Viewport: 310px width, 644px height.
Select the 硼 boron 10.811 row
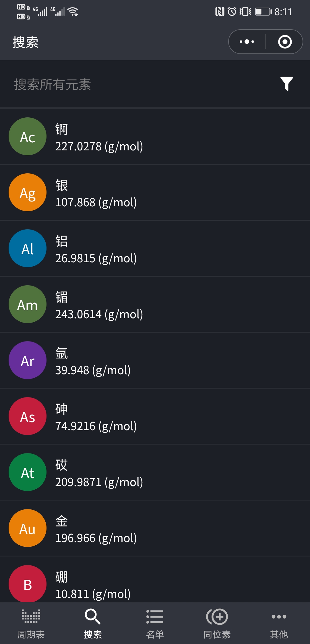tap(155, 580)
